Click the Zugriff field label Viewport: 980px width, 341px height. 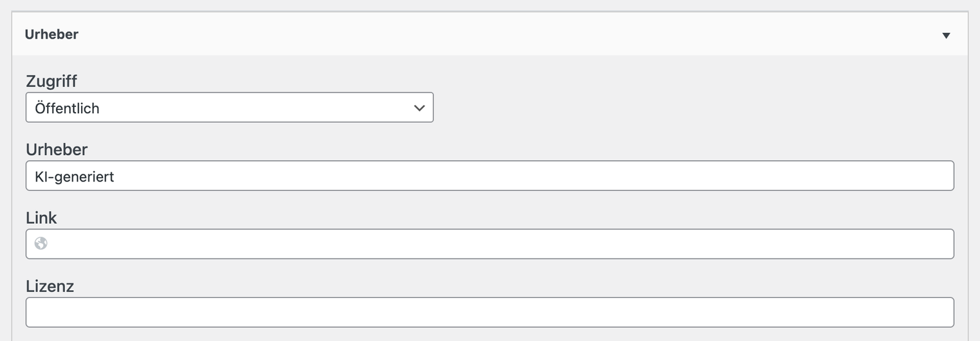coord(52,82)
